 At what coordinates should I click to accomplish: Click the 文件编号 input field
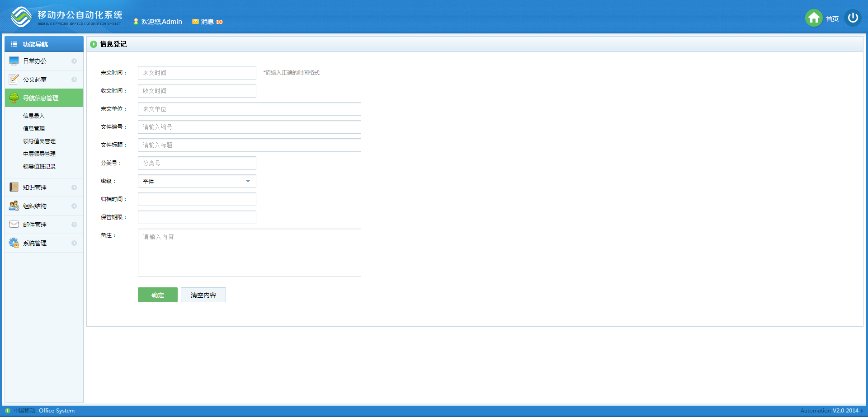click(x=250, y=127)
